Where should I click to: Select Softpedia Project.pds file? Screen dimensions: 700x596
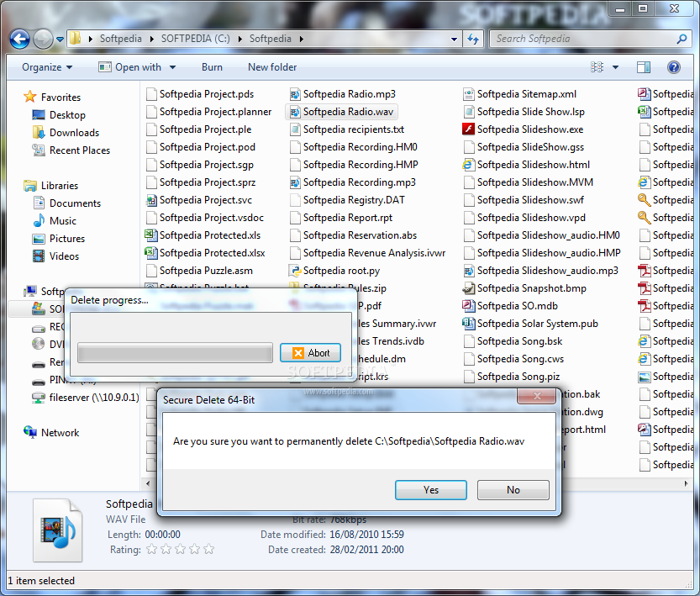click(199, 94)
